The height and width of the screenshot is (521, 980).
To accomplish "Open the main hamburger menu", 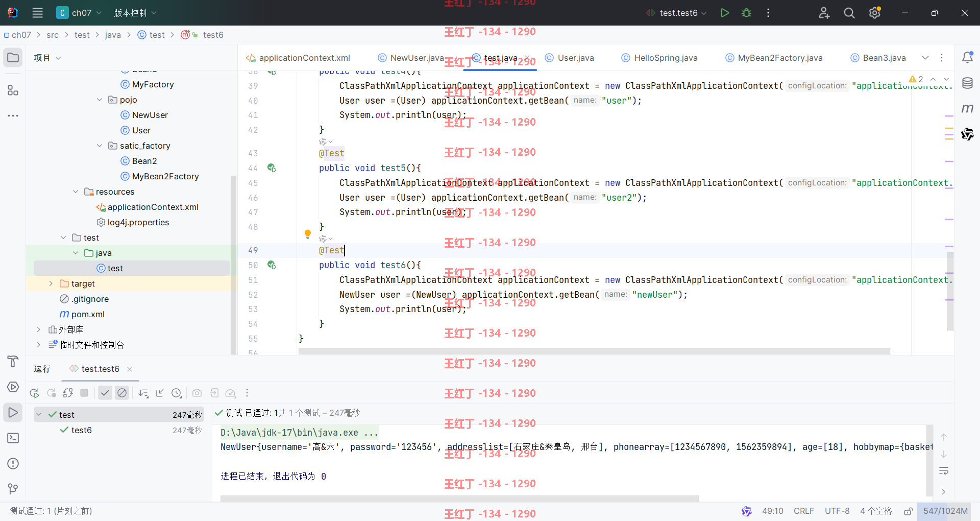I will (37, 13).
